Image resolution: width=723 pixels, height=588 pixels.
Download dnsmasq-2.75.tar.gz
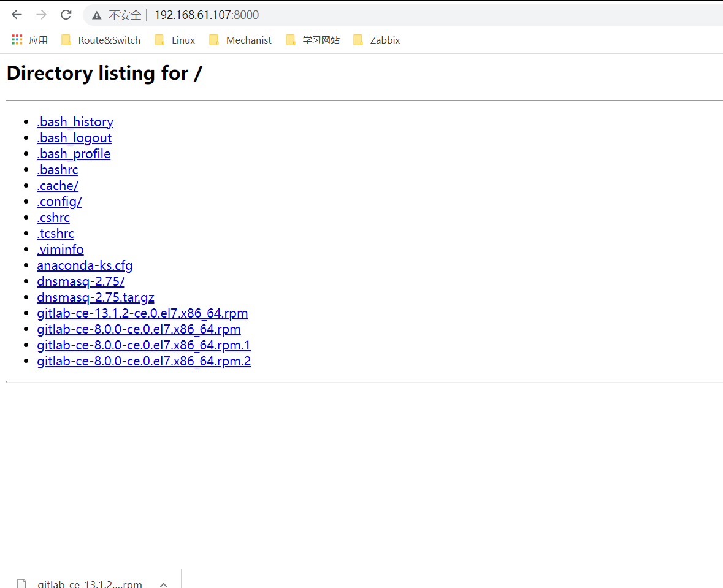pyautogui.click(x=95, y=297)
